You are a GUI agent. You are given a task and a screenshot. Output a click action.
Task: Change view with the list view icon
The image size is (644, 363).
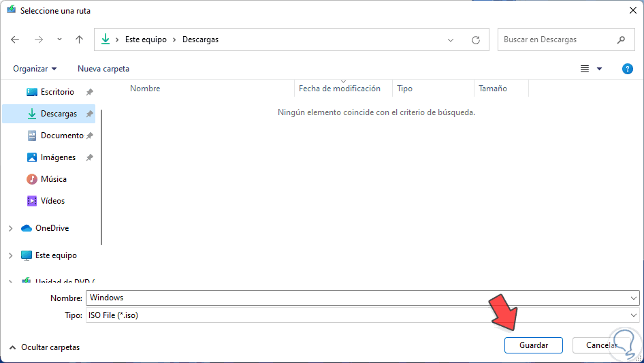tap(585, 69)
